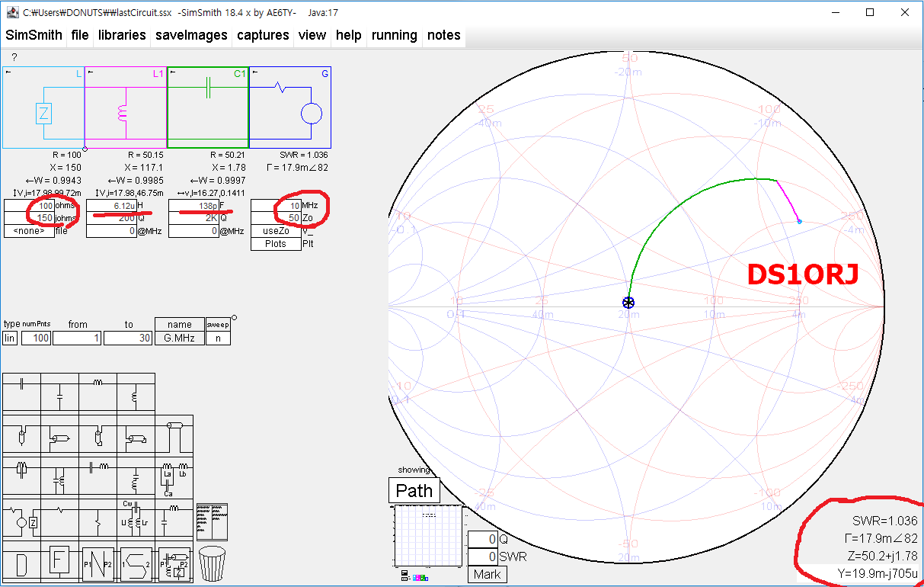Pick the series capacitor-inductor combination
The height and width of the screenshot is (587, 924).
pyautogui.click(x=98, y=476)
